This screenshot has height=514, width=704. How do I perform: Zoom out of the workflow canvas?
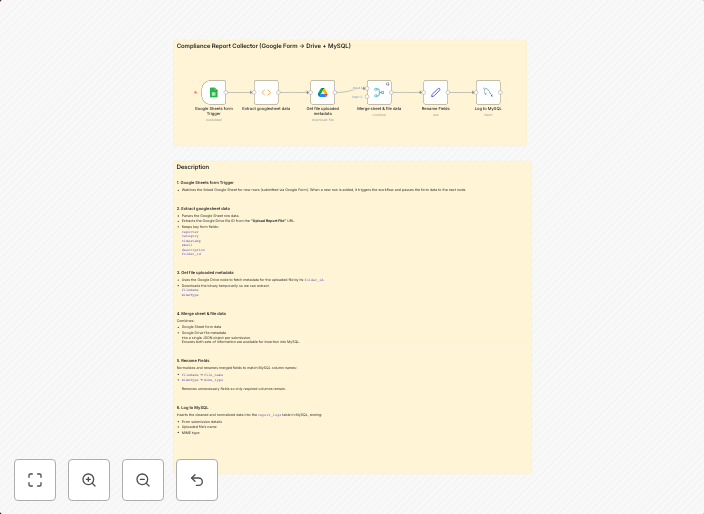click(x=143, y=480)
